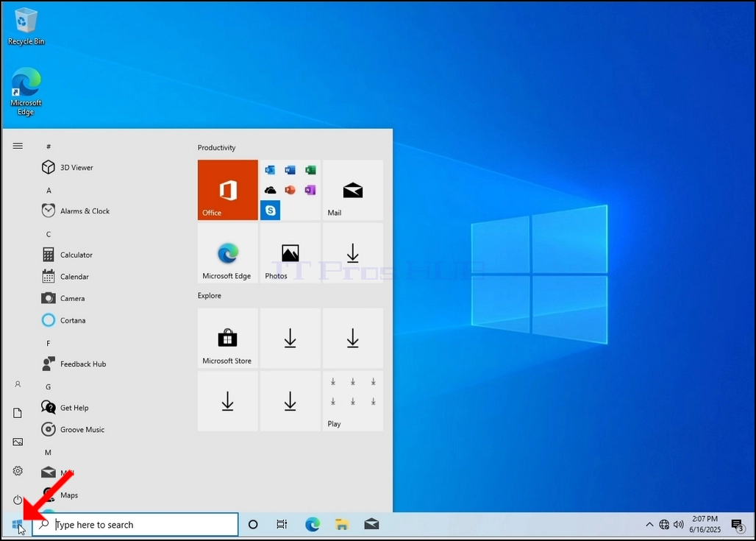Launch Alarms & Clock app
The width and height of the screenshot is (756, 541).
(x=75, y=211)
